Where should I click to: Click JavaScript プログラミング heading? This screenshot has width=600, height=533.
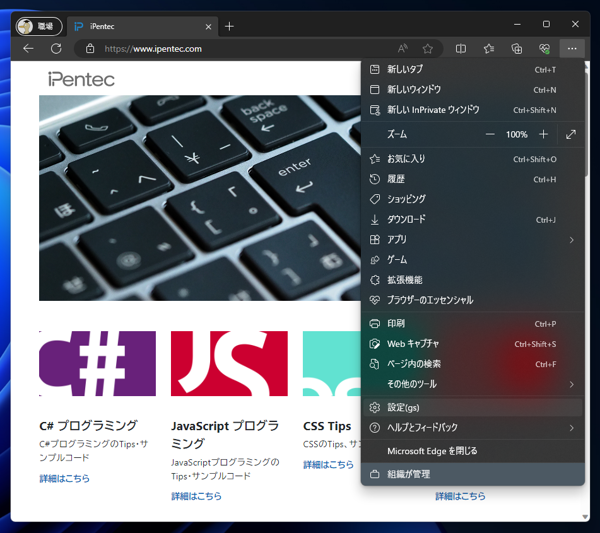[225, 435]
